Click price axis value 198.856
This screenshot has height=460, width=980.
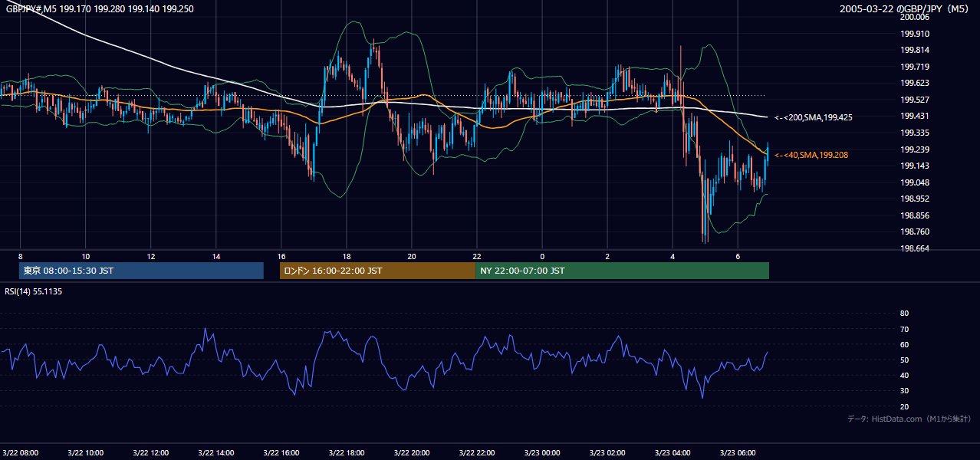[915, 215]
